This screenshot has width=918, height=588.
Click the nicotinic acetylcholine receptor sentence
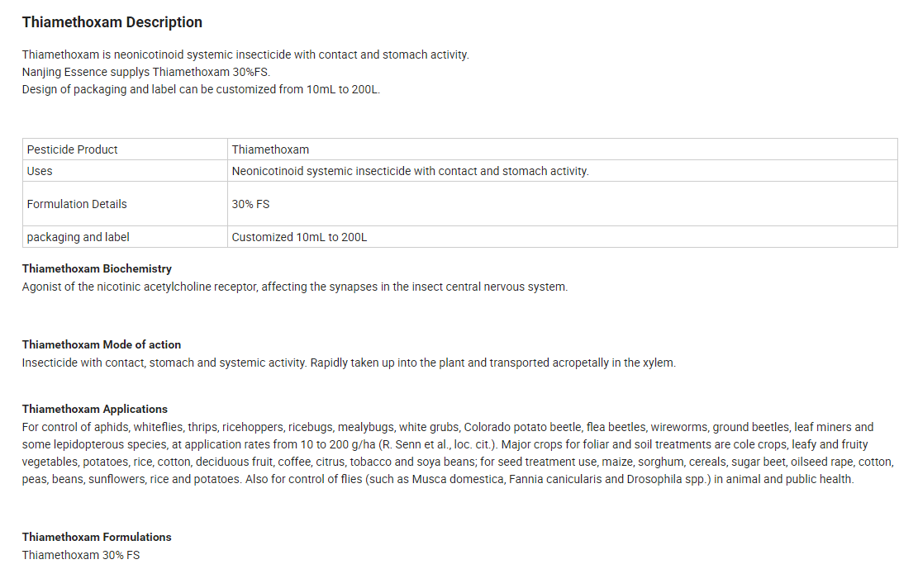tap(295, 287)
